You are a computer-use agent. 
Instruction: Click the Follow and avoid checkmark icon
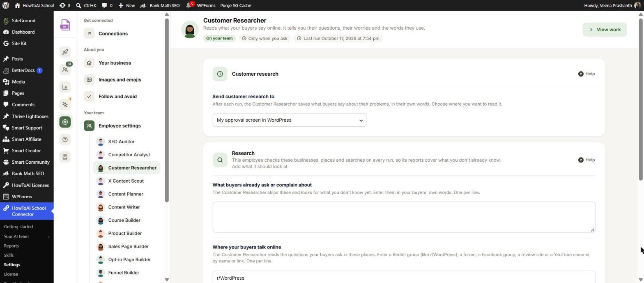89,96
